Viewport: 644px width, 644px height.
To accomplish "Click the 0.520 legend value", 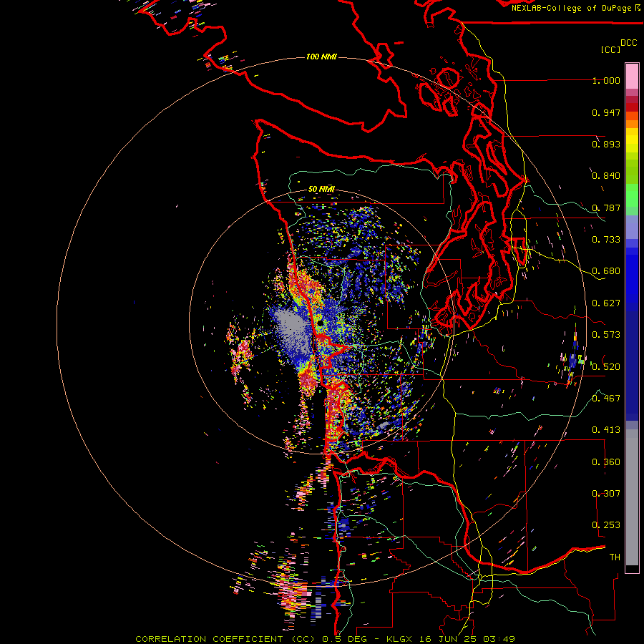I will point(606,367).
